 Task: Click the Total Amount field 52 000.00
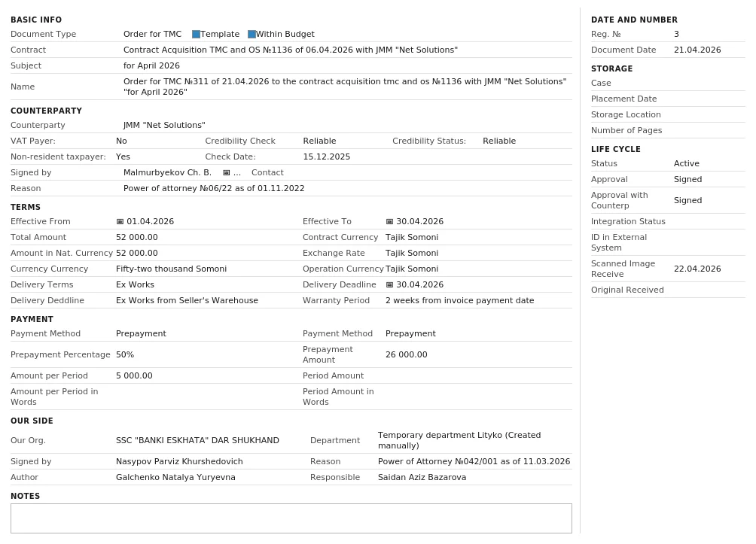(x=136, y=237)
